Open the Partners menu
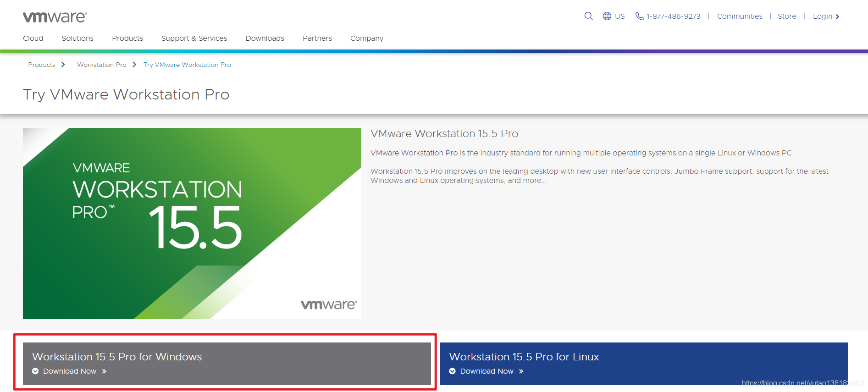The width and height of the screenshot is (868, 392). tap(317, 38)
